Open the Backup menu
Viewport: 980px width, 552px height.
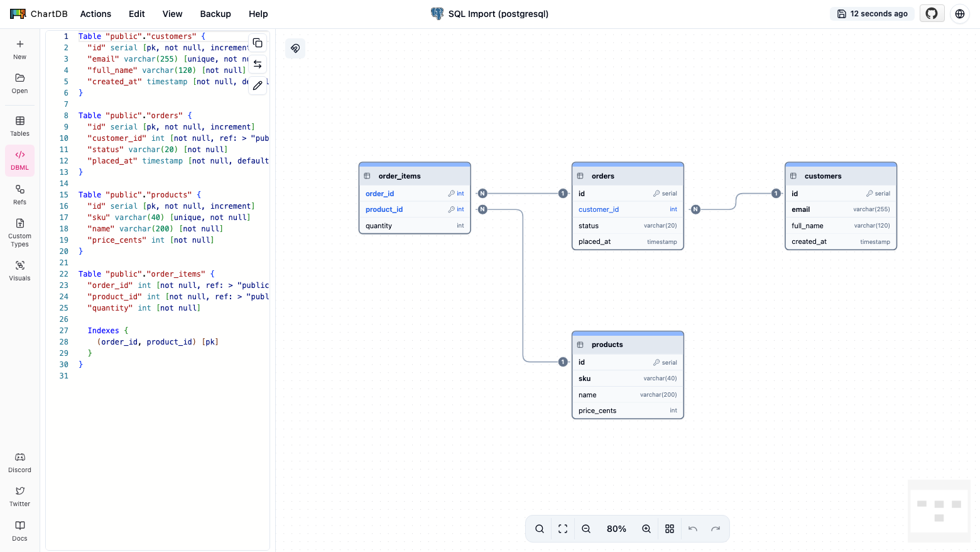(x=215, y=14)
